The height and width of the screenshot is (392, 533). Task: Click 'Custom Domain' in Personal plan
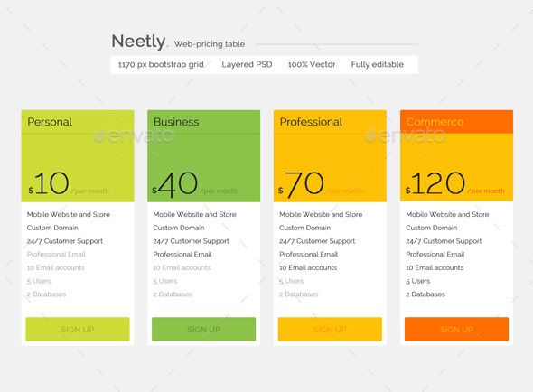(52, 228)
